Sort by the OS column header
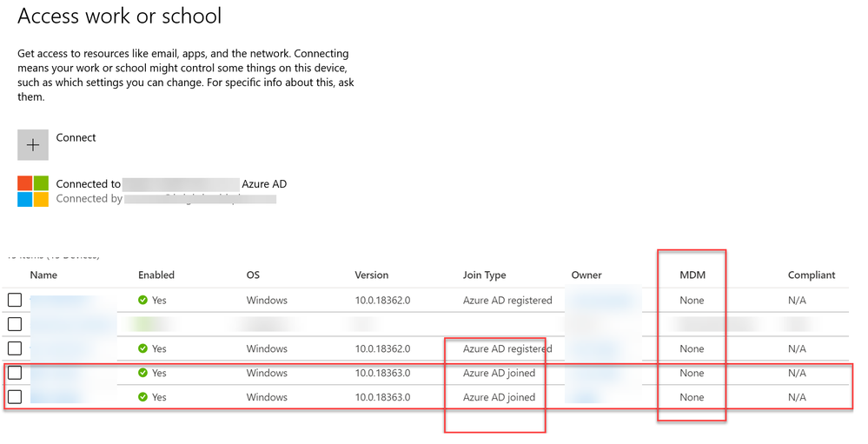868x444 pixels. 253,275
